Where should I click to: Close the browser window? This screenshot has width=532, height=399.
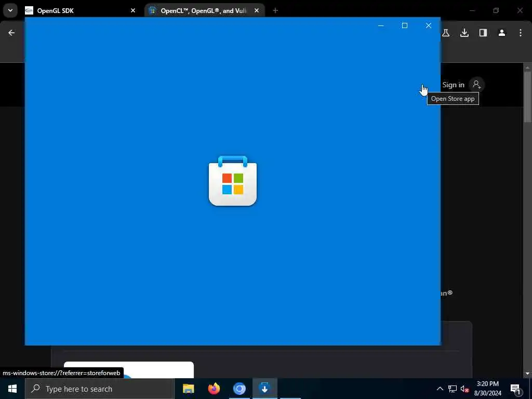click(520, 10)
